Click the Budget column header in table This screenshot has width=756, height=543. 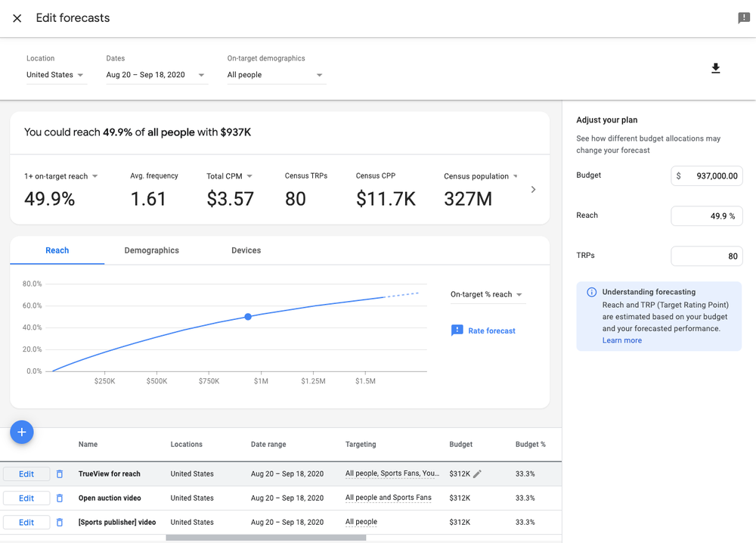461,444
